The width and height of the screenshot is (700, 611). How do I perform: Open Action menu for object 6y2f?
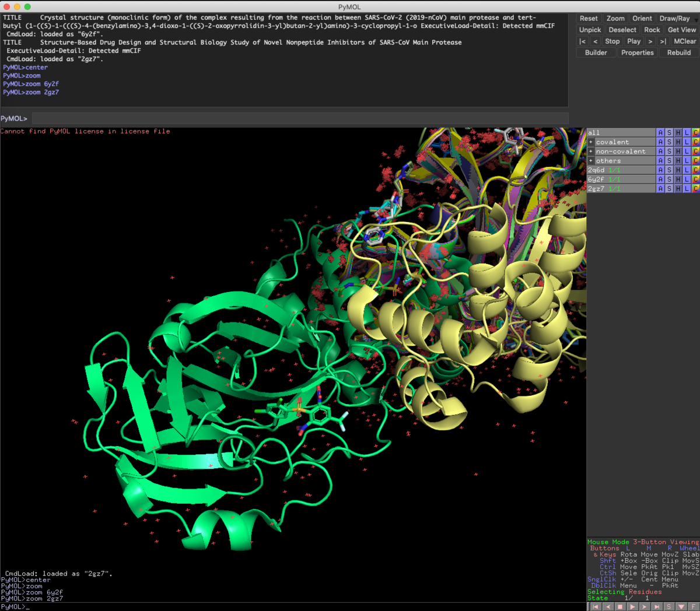pyautogui.click(x=660, y=180)
